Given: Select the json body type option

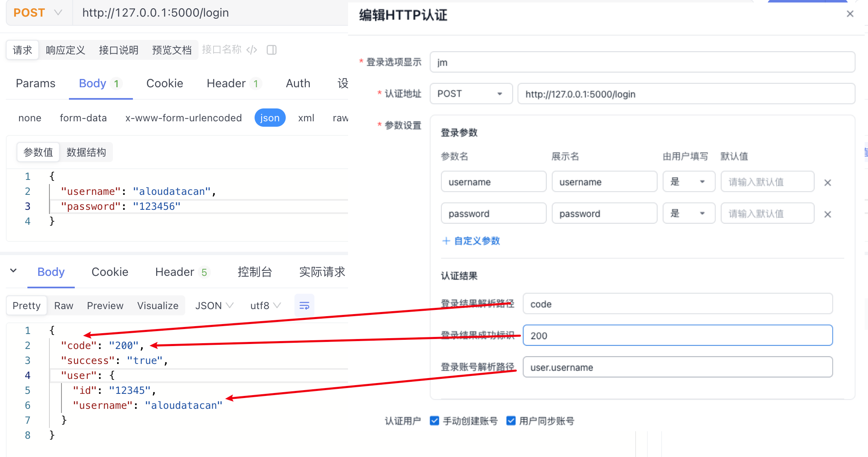Looking at the screenshot, I should point(270,118).
